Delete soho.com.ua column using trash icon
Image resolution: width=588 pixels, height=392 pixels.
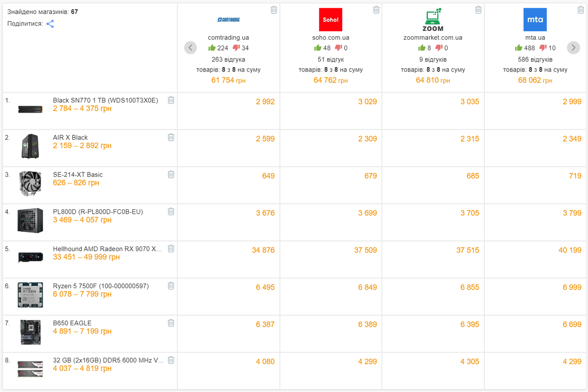coord(376,10)
